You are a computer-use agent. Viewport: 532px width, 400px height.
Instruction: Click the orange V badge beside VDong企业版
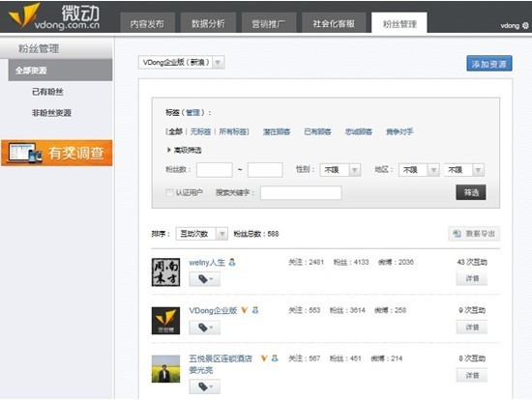click(x=245, y=310)
